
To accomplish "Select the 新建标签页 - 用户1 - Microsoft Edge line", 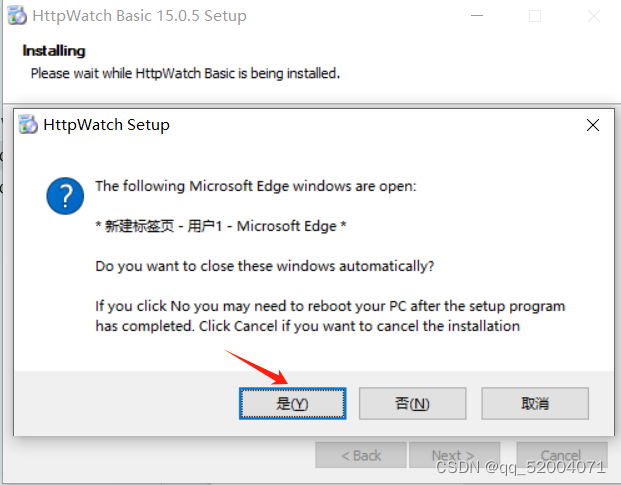I will pyautogui.click(x=221, y=226).
